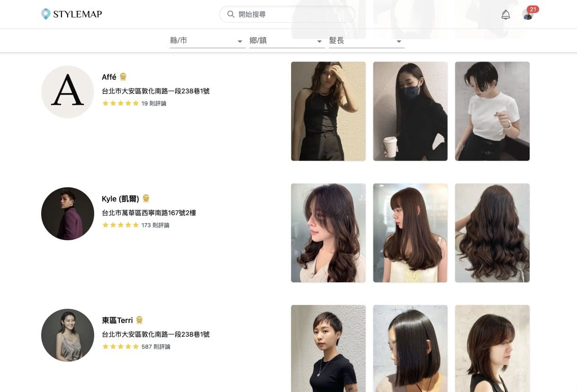Click the badge icon next to Kyle (凱爾)
The height and width of the screenshot is (392, 577).
click(x=146, y=199)
